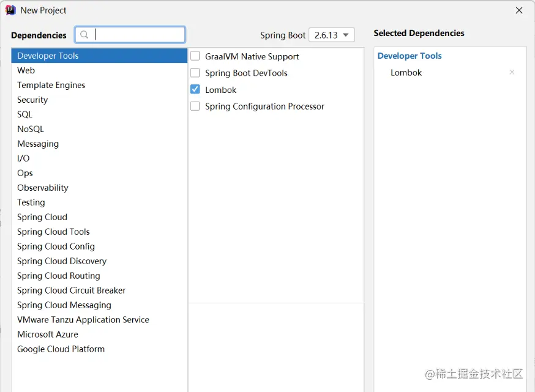Click Lombok in Selected Dependencies list
This screenshot has height=392, width=535.
coord(406,73)
